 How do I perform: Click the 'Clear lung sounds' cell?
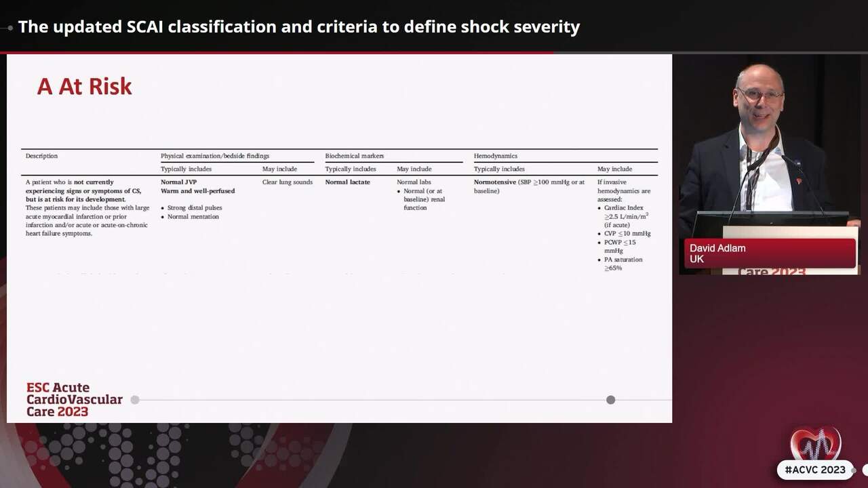[x=288, y=182]
